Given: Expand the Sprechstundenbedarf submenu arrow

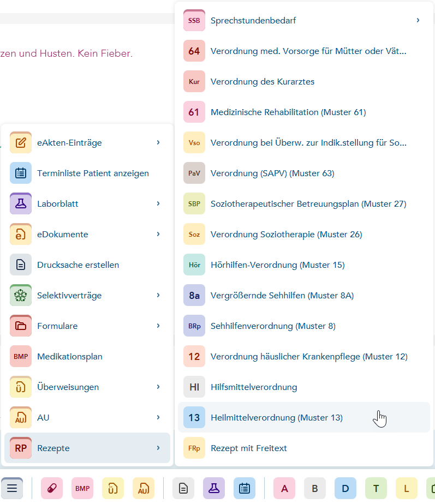Looking at the screenshot, I should (x=418, y=20).
